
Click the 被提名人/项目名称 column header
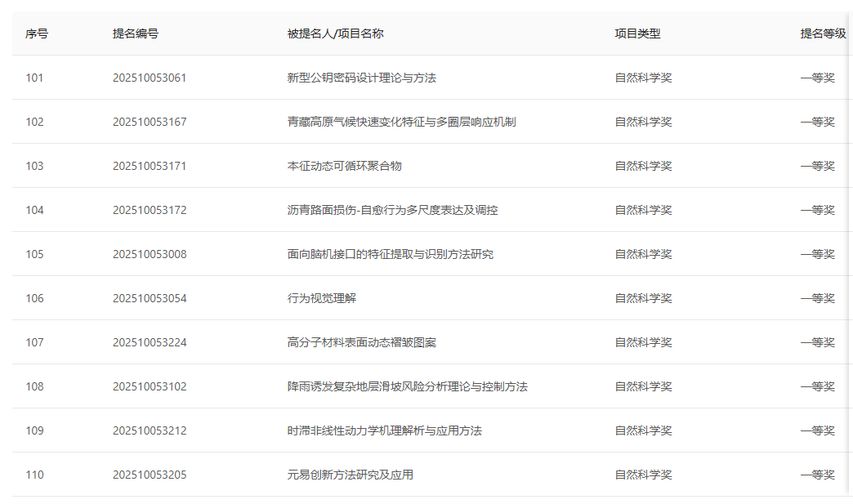[335, 33]
